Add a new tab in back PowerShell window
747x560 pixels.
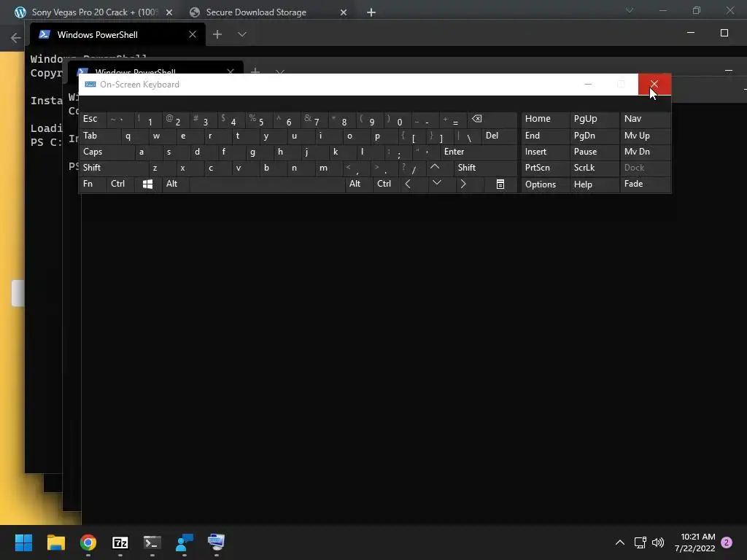217,34
